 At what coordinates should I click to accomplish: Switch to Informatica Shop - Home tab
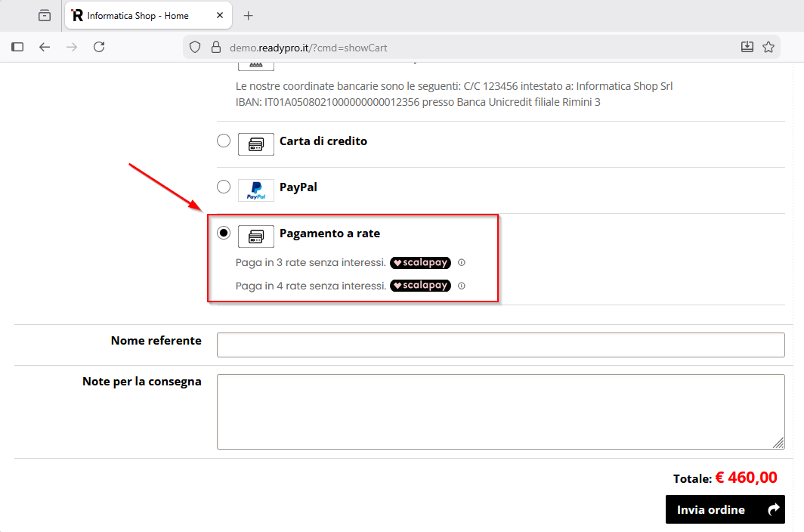(140, 16)
